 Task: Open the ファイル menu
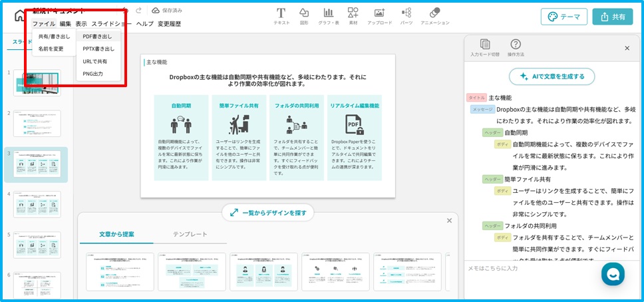[x=43, y=24]
